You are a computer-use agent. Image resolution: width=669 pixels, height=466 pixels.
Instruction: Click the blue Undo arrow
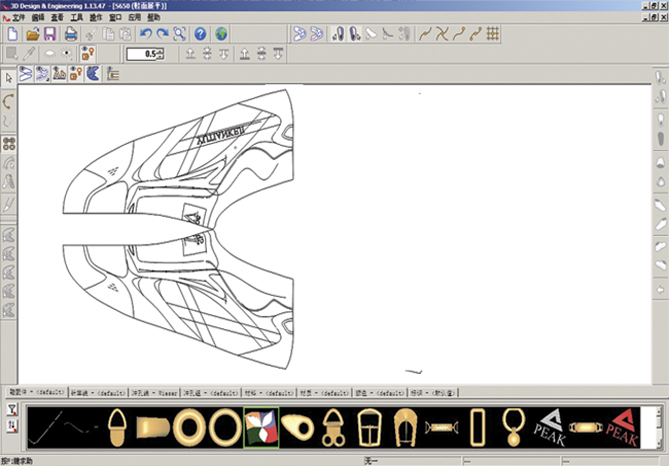(x=146, y=34)
